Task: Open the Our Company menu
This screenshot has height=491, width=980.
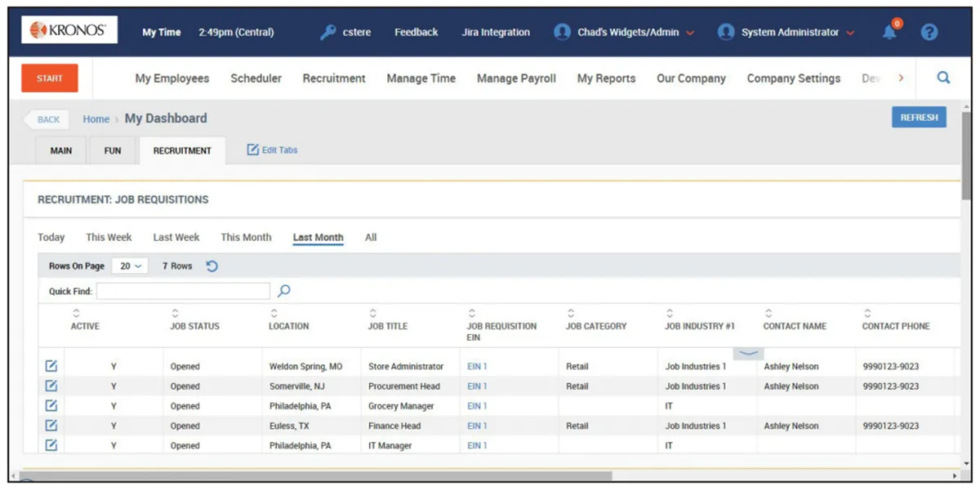Action: pyautogui.click(x=691, y=78)
